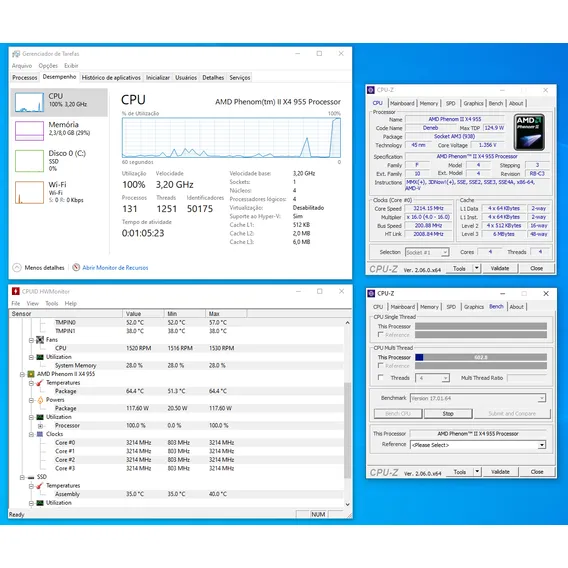Screen dimensions: 568x568
Task: Click Validate button in upper CPU-Z window
Action: [500, 268]
